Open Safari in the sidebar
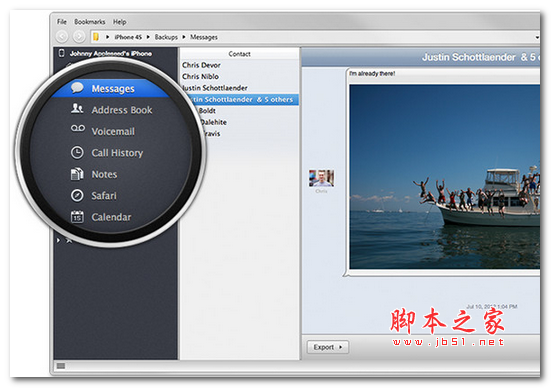This screenshot has width=551, height=388. tap(104, 196)
